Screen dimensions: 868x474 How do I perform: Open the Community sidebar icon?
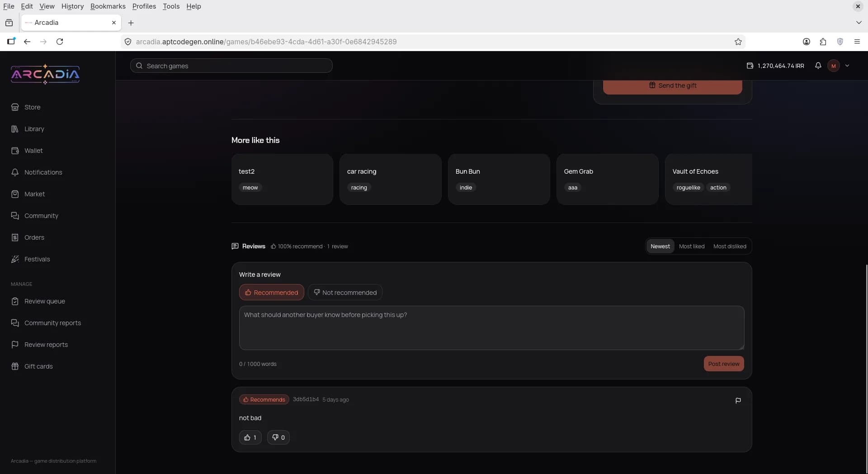[x=15, y=216]
